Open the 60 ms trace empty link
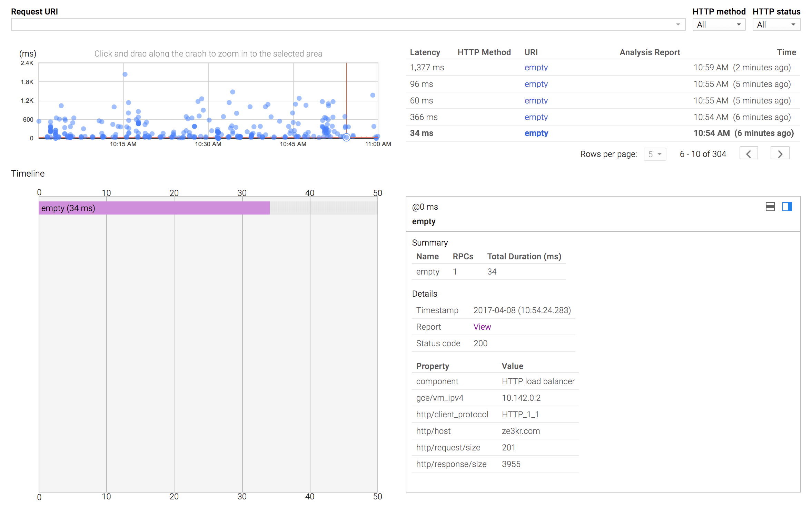Screen dimensions: 812x507 536,101
